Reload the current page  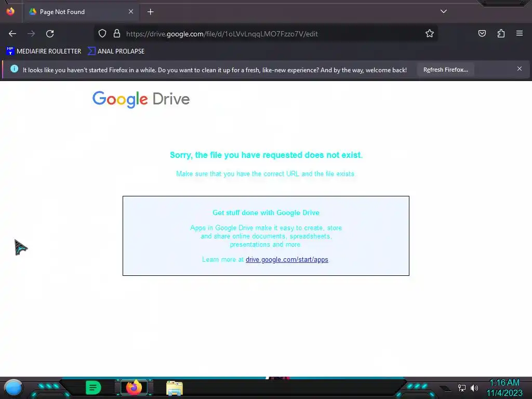[50, 34]
